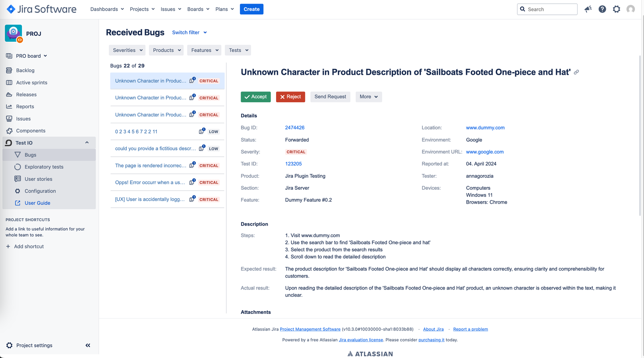
Task: Click the Active sprints board icon
Action: [9, 82]
